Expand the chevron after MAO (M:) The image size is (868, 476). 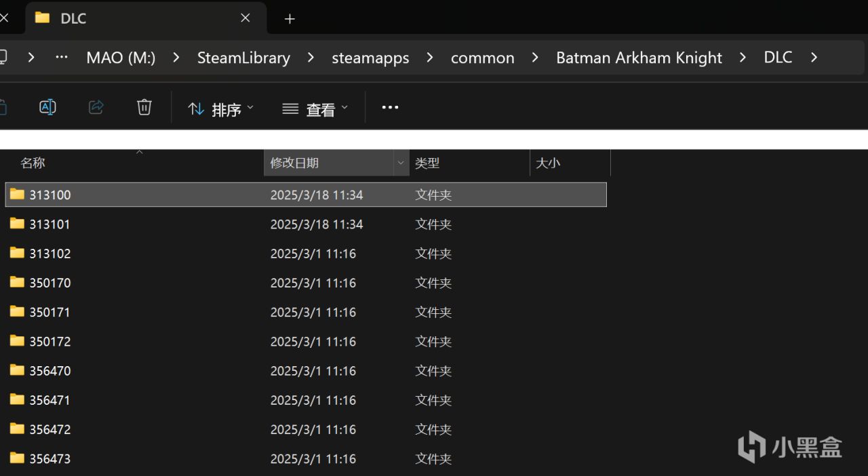tap(176, 58)
